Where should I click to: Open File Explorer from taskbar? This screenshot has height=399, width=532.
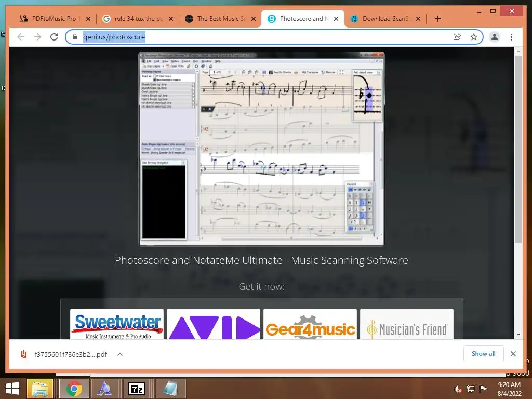pyautogui.click(x=39, y=389)
